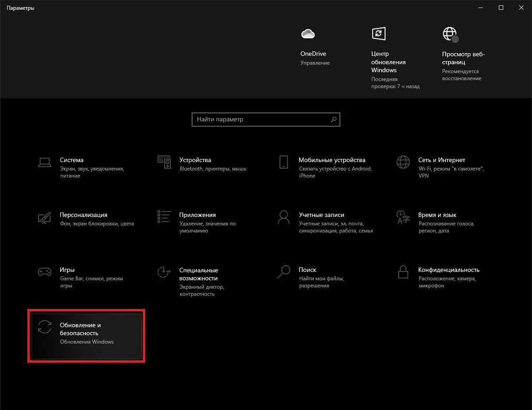532x410 pixels.
Task: Minimize the Параметры window
Action: click(x=481, y=8)
